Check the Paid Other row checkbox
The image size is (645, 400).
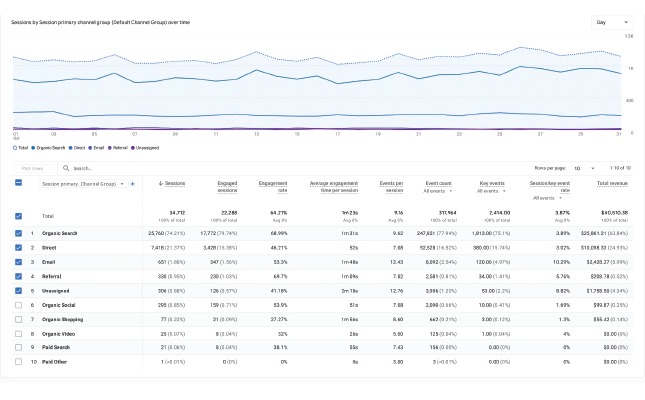(19, 362)
